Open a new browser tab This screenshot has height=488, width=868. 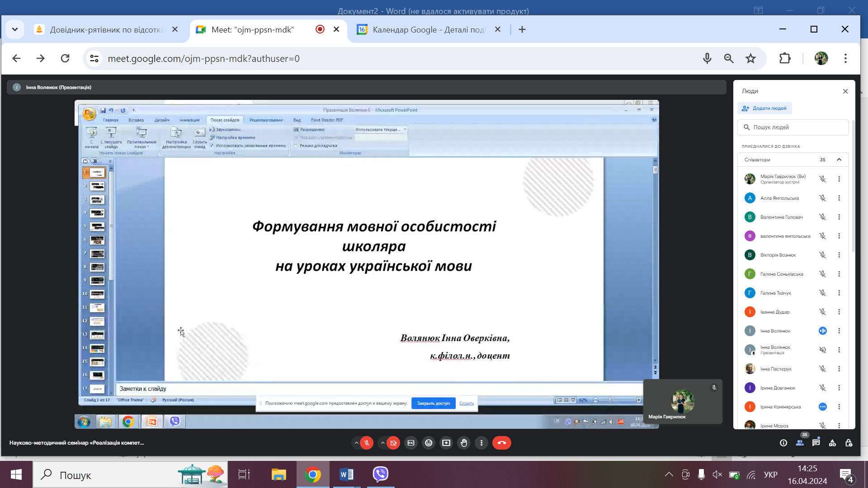[x=522, y=29]
